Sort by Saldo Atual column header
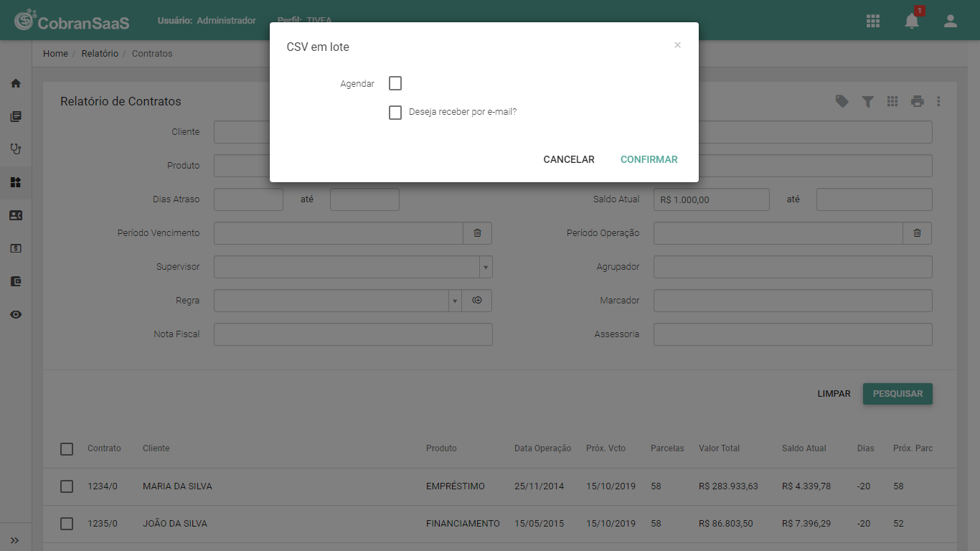This screenshot has width=980, height=551. click(x=804, y=448)
